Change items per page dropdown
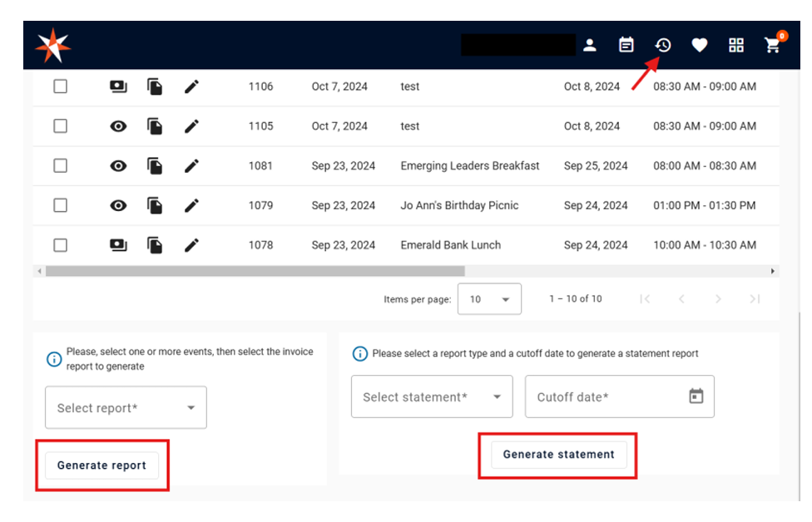The image size is (812, 522). 489,299
